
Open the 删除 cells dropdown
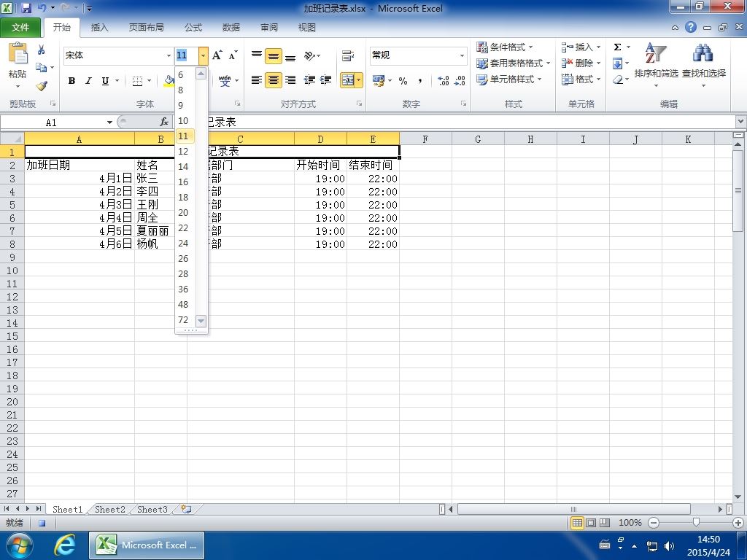pyautogui.click(x=598, y=63)
